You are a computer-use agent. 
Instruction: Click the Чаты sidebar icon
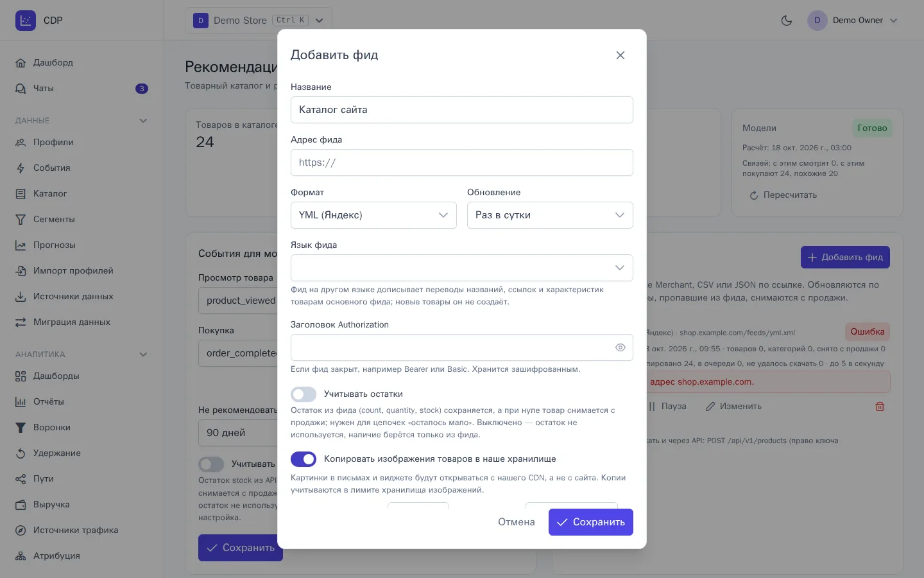21,89
